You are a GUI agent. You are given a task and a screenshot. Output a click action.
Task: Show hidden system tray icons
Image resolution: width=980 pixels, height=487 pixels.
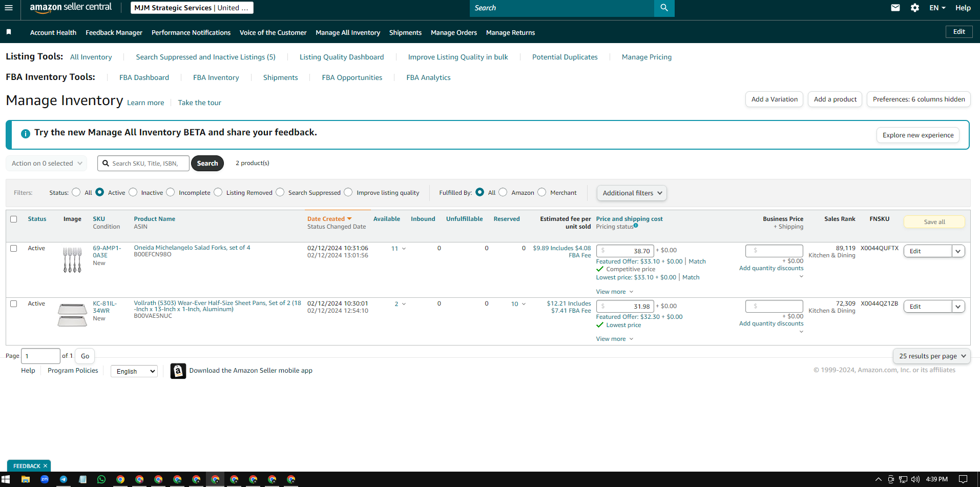point(878,479)
